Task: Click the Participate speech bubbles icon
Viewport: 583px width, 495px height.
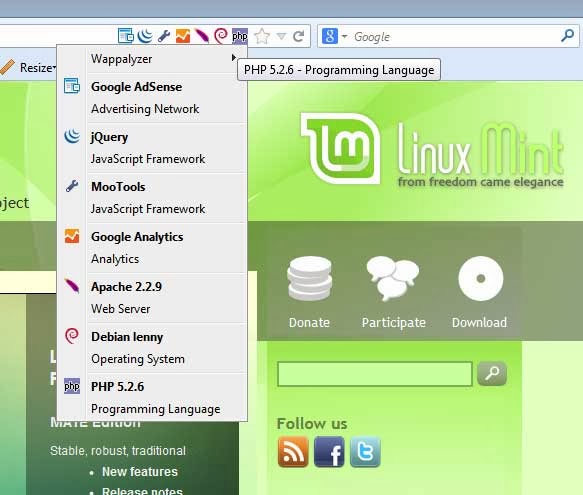Action: pos(393,278)
